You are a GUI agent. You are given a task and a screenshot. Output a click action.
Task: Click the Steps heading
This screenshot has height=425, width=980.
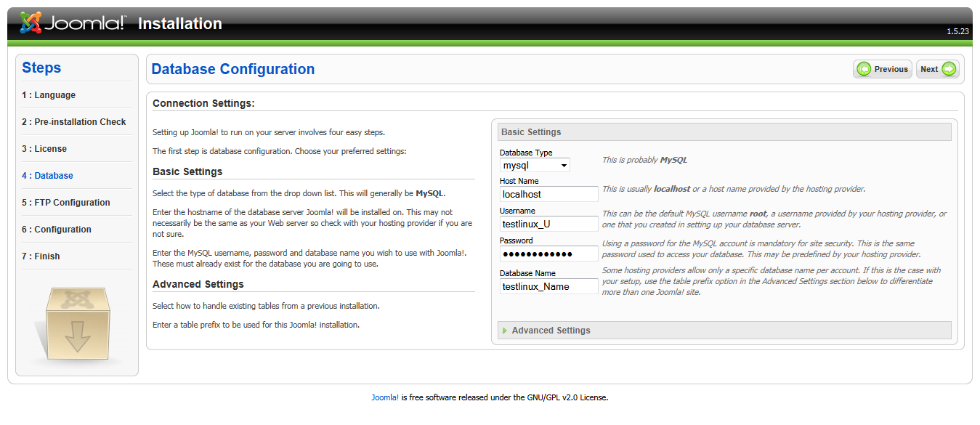click(41, 68)
